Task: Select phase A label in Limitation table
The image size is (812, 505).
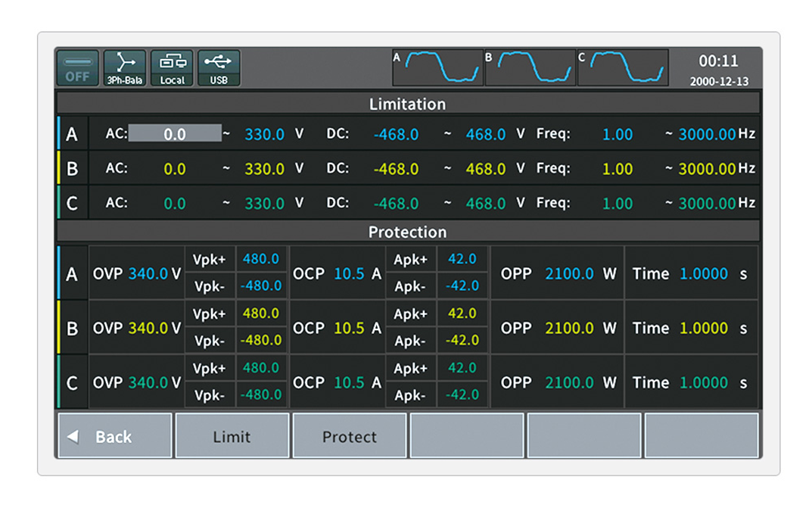Action: (72, 133)
